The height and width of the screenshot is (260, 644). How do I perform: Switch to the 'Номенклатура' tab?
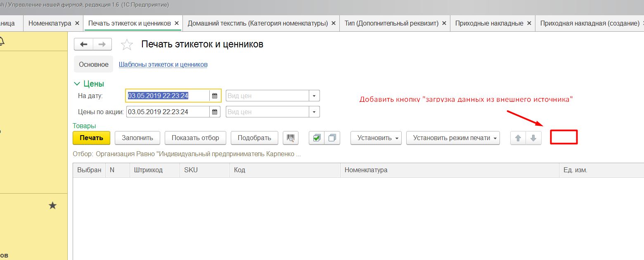click(50, 23)
